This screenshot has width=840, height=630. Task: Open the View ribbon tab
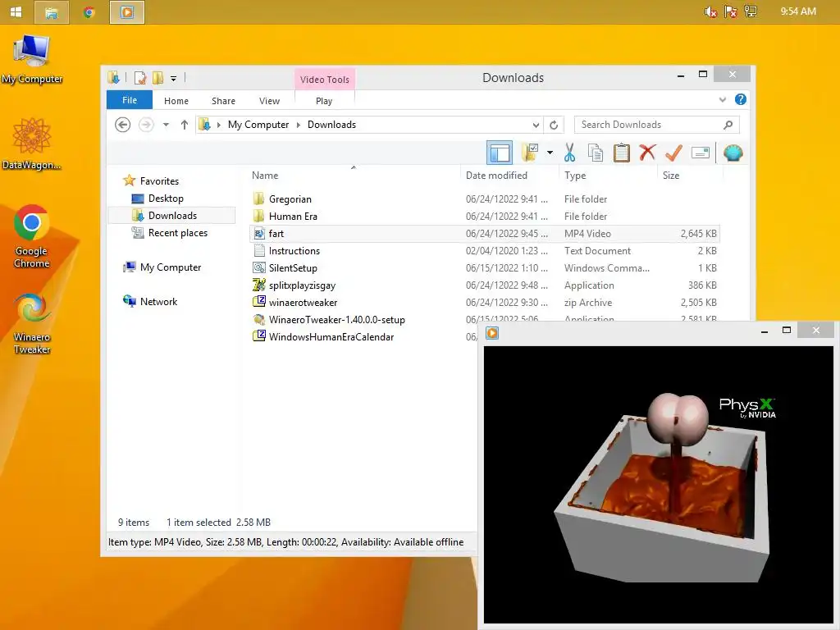269,101
